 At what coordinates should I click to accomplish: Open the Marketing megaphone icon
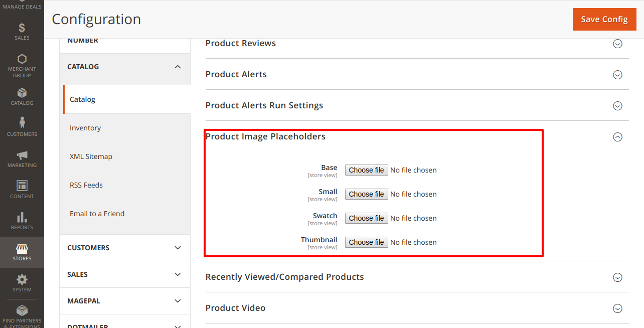click(x=22, y=156)
